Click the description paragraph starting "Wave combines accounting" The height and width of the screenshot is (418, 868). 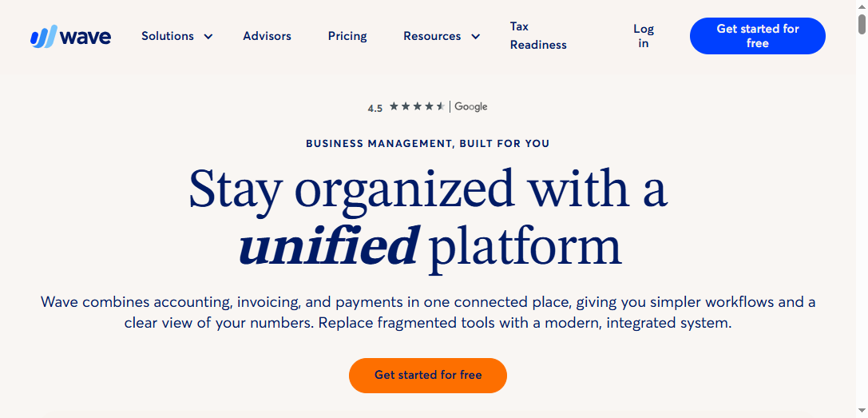click(x=428, y=313)
